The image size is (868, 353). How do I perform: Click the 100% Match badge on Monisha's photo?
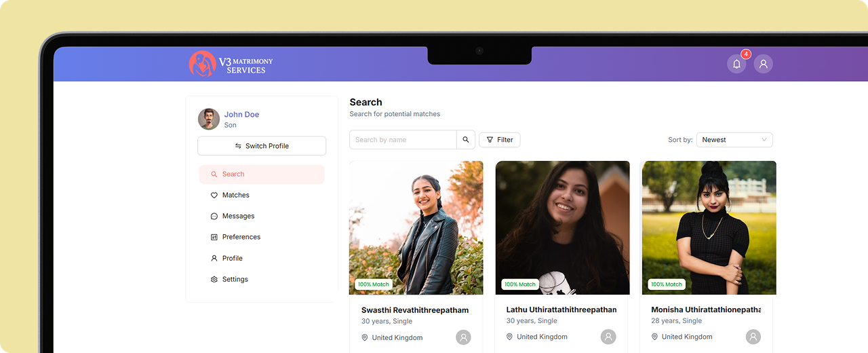(667, 284)
